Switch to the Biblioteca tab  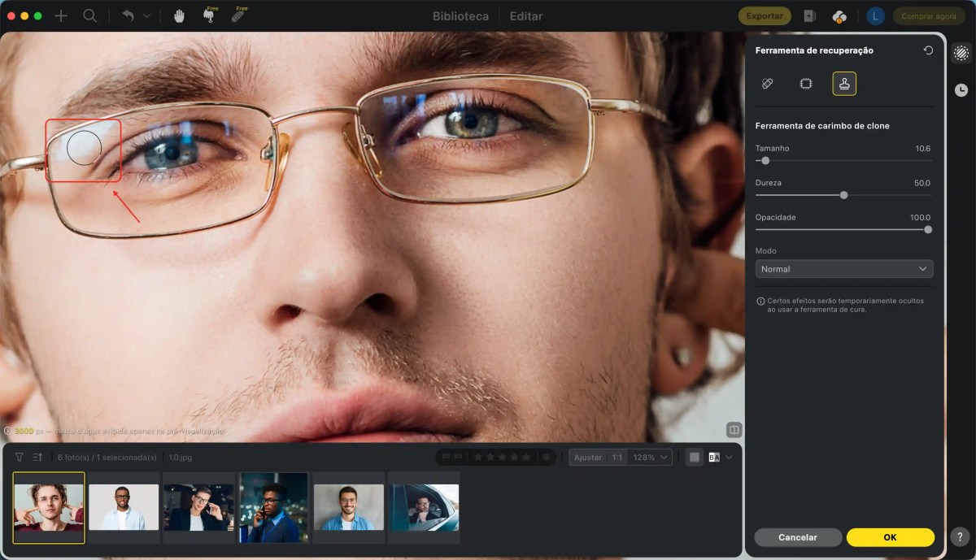(460, 16)
